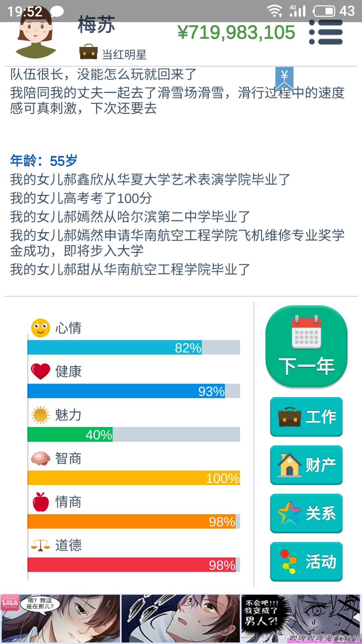Tap the smiley face 心情 icon
Viewport: 362px width, 644px height.
click(x=41, y=328)
